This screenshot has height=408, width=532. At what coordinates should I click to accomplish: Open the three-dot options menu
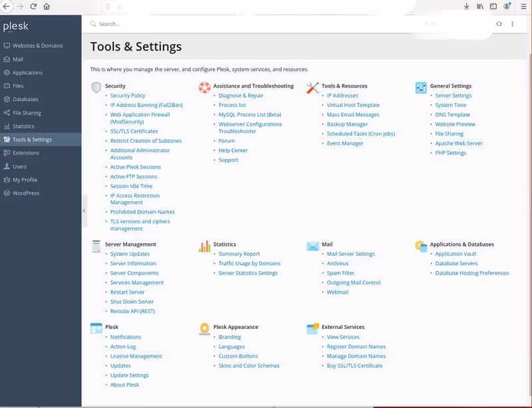(x=512, y=24)
